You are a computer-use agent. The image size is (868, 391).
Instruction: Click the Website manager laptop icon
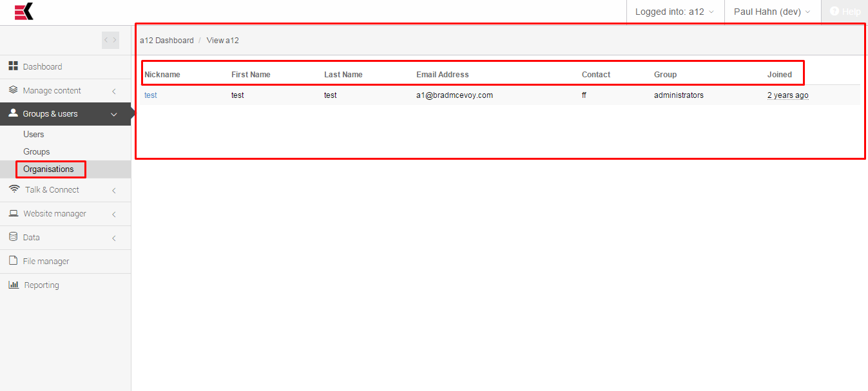pos(14,213)
